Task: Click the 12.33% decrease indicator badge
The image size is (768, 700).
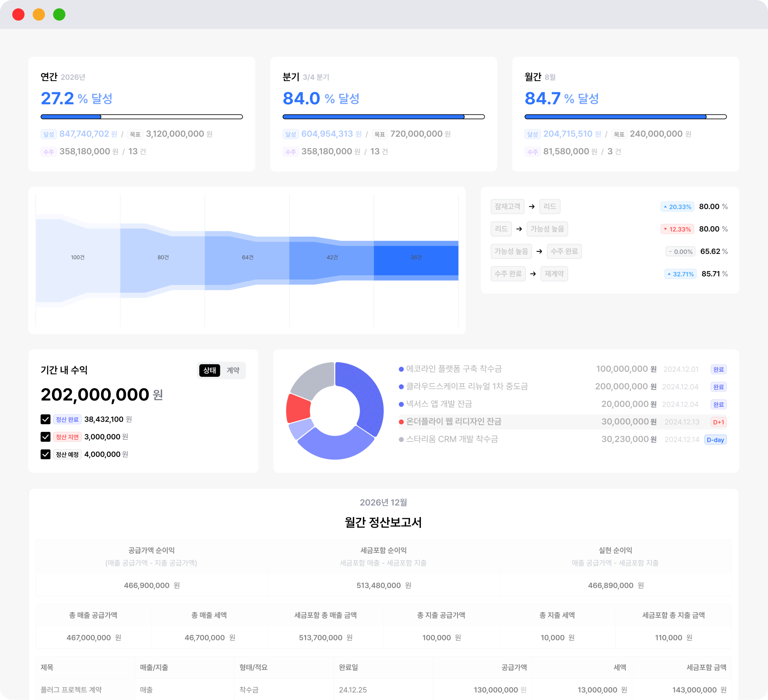Action: [677, 229]
